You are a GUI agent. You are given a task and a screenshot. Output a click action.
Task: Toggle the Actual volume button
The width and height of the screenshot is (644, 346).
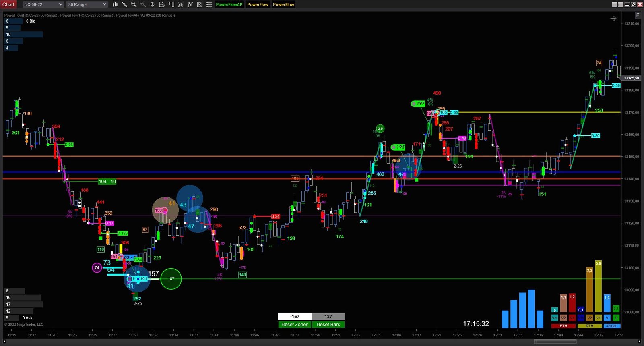coord(611,326)
